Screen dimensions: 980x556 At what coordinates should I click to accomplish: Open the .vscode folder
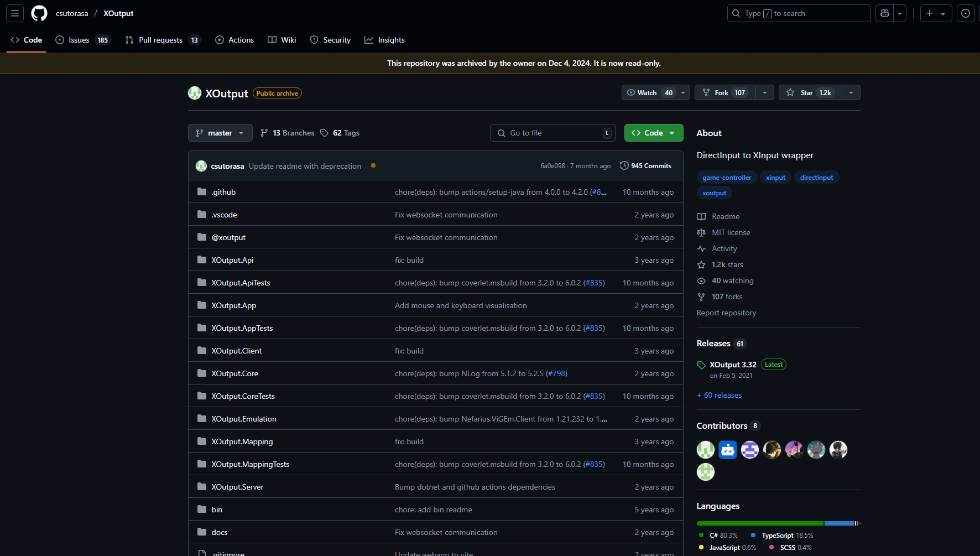[x=224, y=215]
